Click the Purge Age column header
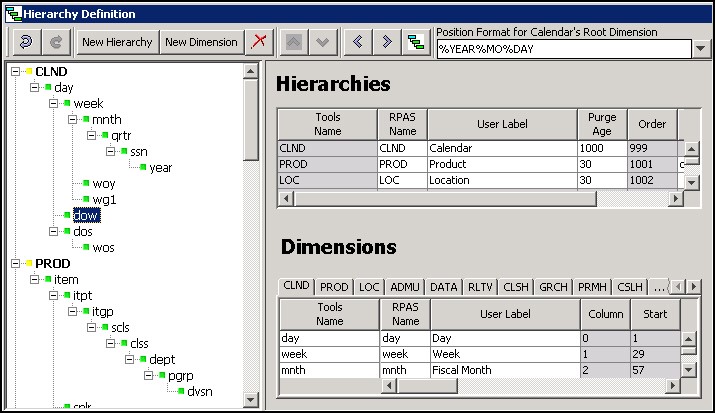The width and height of the screenshot is (715, 413). click(x=602, y=124)
